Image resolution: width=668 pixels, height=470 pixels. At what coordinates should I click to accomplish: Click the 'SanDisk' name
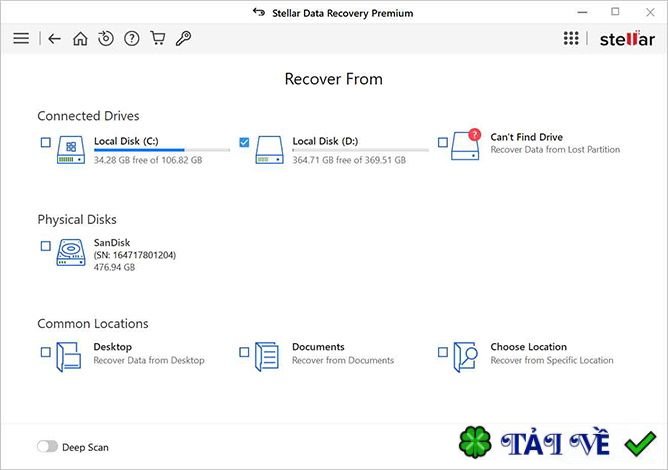tap(112, 242)
